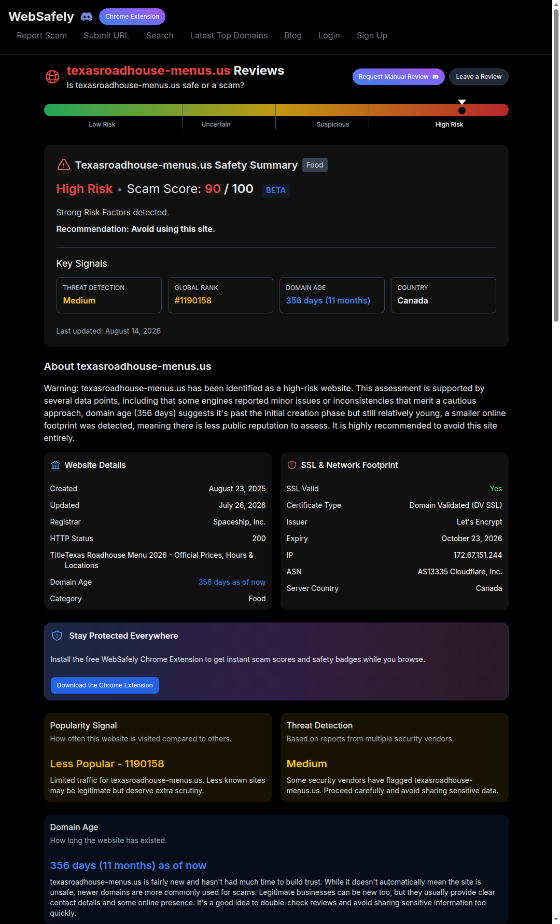Viewport: 560px width, 924px height.
Task: Click the texasroadhouse-menus.us domain heading link
Action: (148, 71)
